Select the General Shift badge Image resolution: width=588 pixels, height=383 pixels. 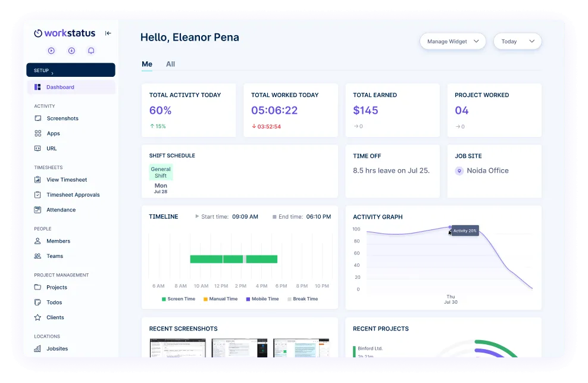coord(161,172)
